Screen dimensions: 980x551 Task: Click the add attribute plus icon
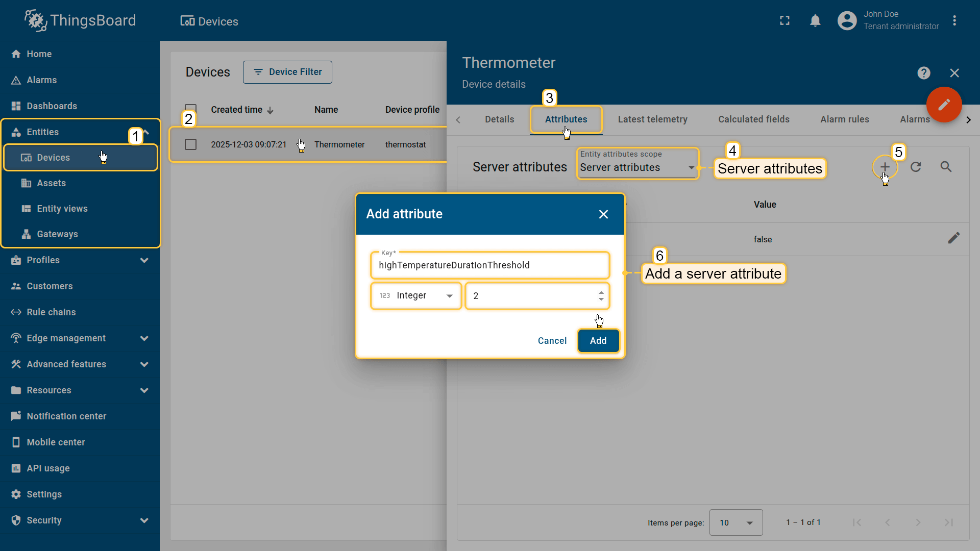click(885, 167)
